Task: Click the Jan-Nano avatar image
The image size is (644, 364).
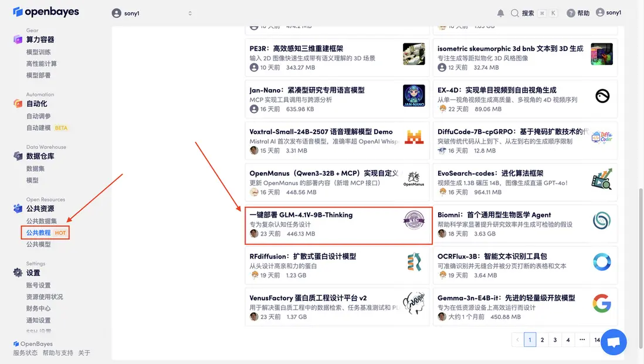Action: (413, 96)
